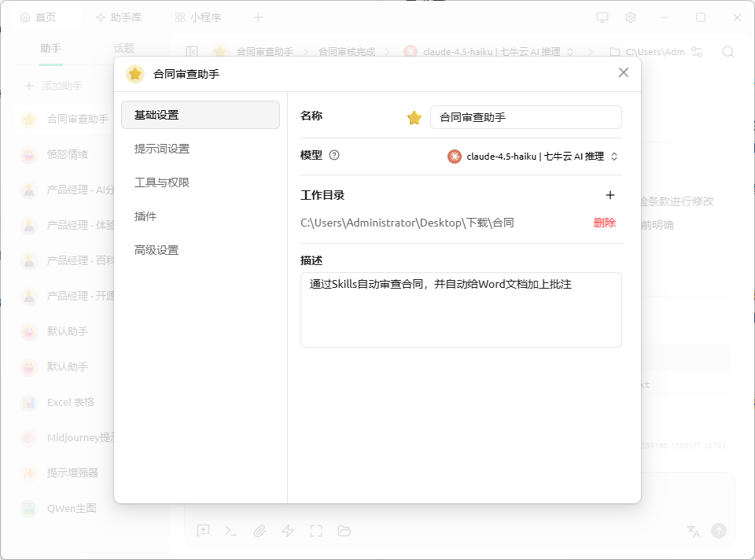Click the red 删除 link for directory
755x560 pixels.
pyautogui.click(x=604, y=223)
